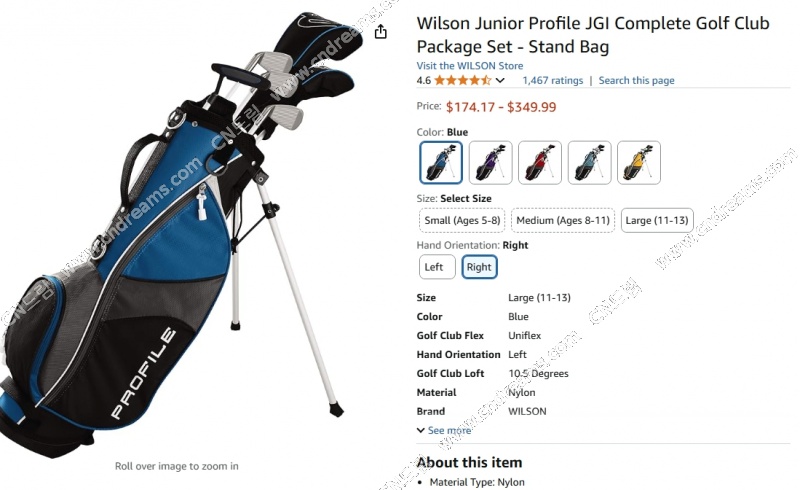Choose Right hand orientation
This screenshot has width=800, height=490.
[x=479, y=267]
